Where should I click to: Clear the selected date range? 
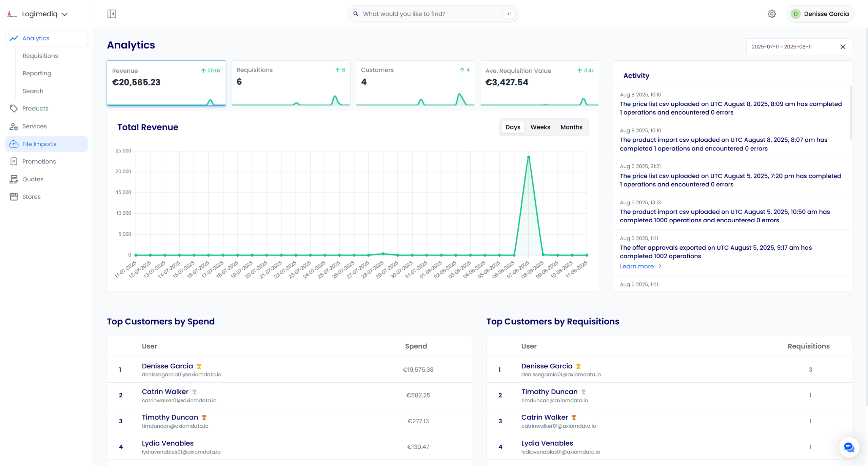click(843, 47)
